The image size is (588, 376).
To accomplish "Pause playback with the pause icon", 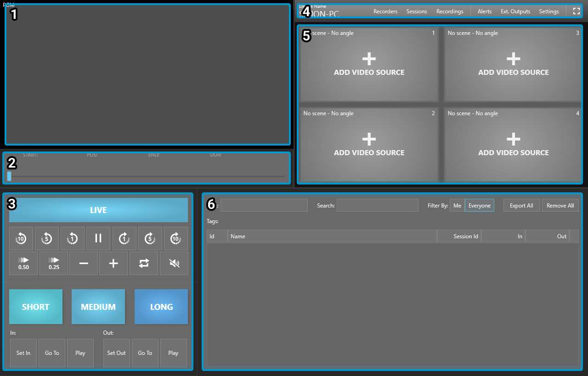I will click(98, 238).
